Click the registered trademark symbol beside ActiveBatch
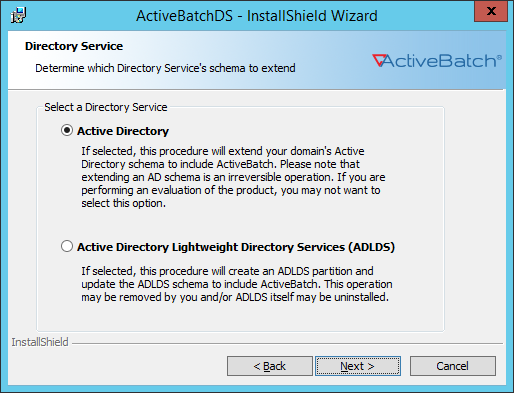Viewport: 514px width, 393px height. (x=499, y=57)
